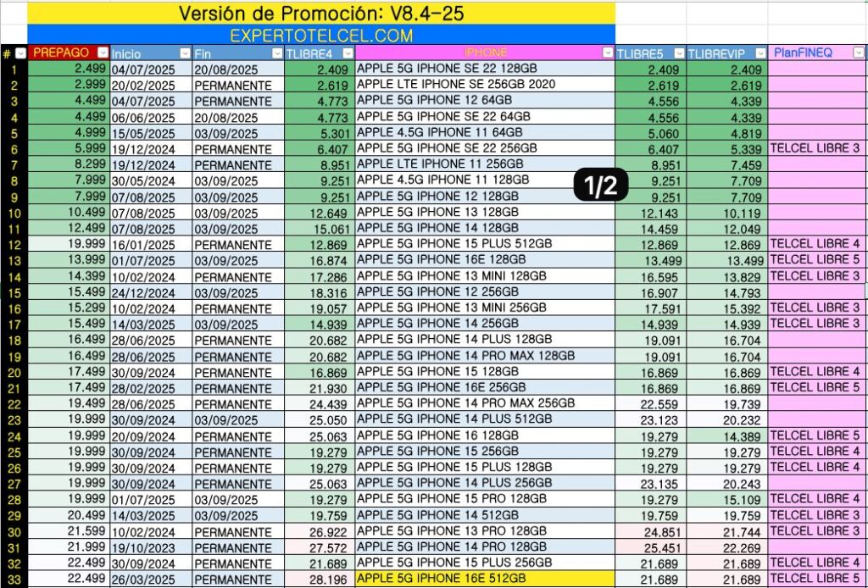Select PREPAGO price 21.599
This screenshot has height=588, width=868.
(69, 531)
